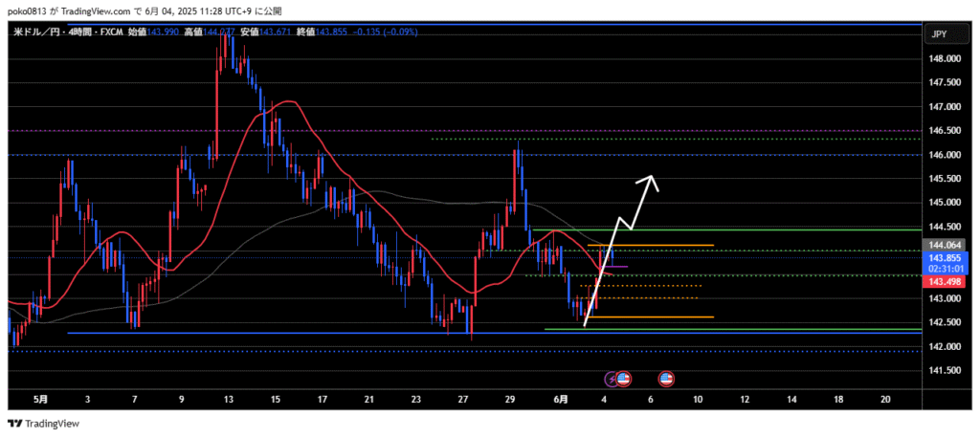
Task: Select the solid blue horizontal support line
Action: click(287, 334)
